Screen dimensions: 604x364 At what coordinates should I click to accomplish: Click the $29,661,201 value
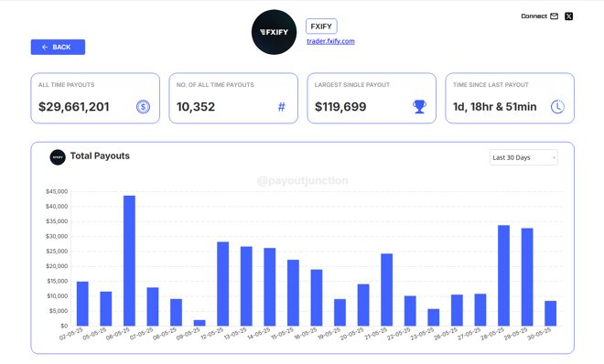74,107
